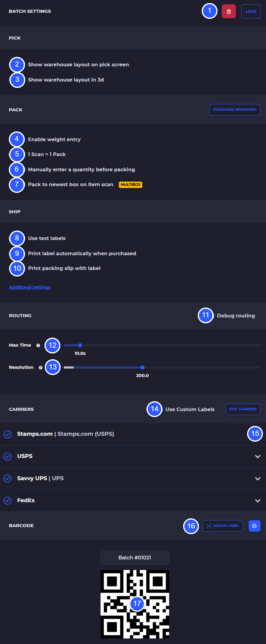The image size is (266, 644).
Task: Click the 'Use Custom Labels' label
Action: (x=190, y=409)
